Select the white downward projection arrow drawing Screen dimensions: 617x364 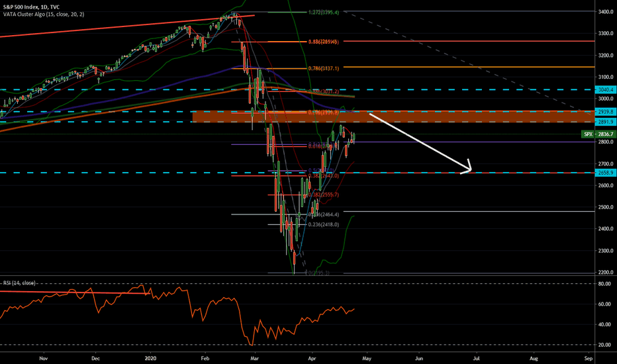pyautogui.click(x=420, y=142)
